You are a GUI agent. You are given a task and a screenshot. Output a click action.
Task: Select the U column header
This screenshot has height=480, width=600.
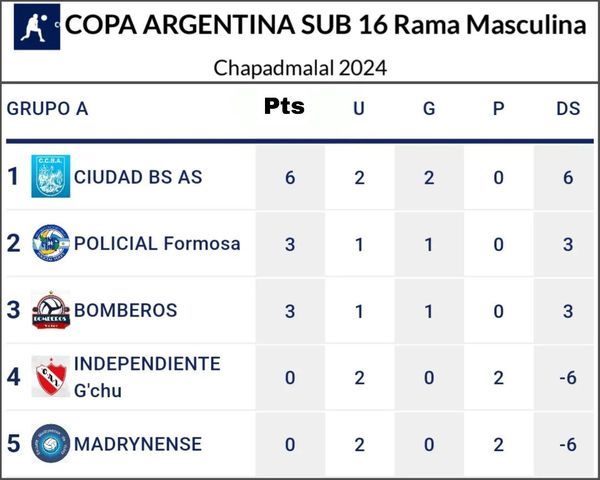tap(358, 108)
